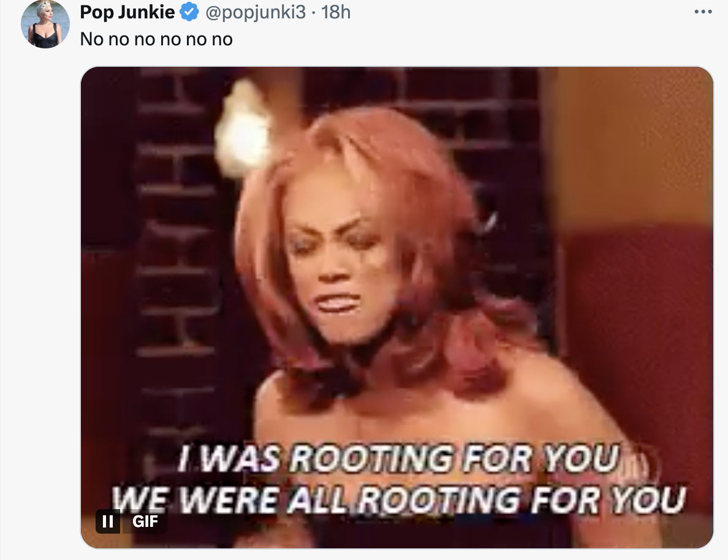Click the "WE WERE ALL ROOTING FOR YOU" caption
This screenshot has height=560, width=728.
[x=398, y=499]
